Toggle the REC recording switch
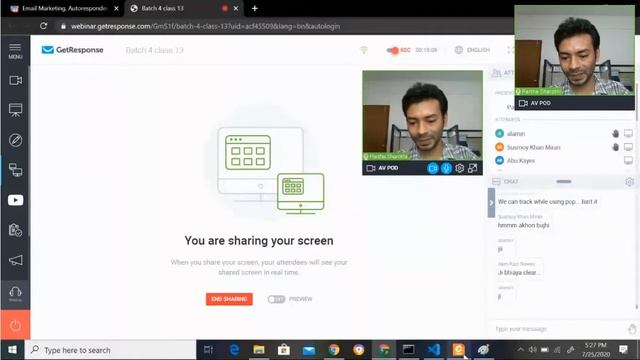The height and width of the screenshot is (360, 640). pos(393,50)
